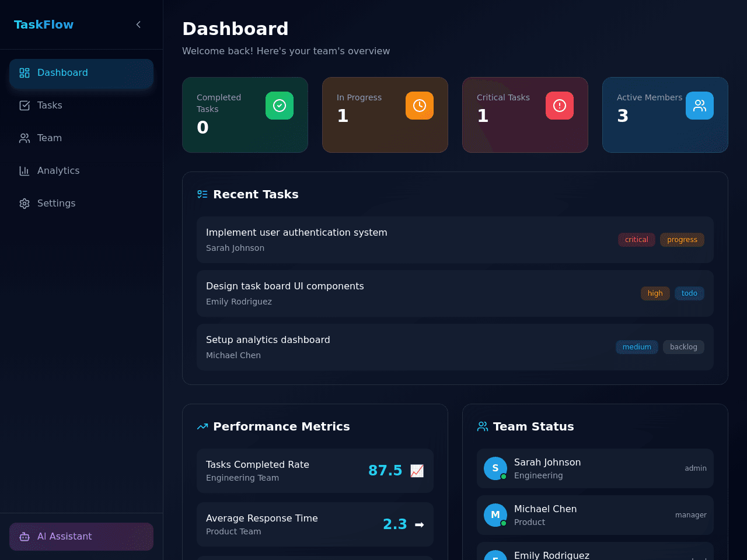Click the Settings gear icon
The height and width of the screenshot is (560, 747).
click(x=25, y=204)
